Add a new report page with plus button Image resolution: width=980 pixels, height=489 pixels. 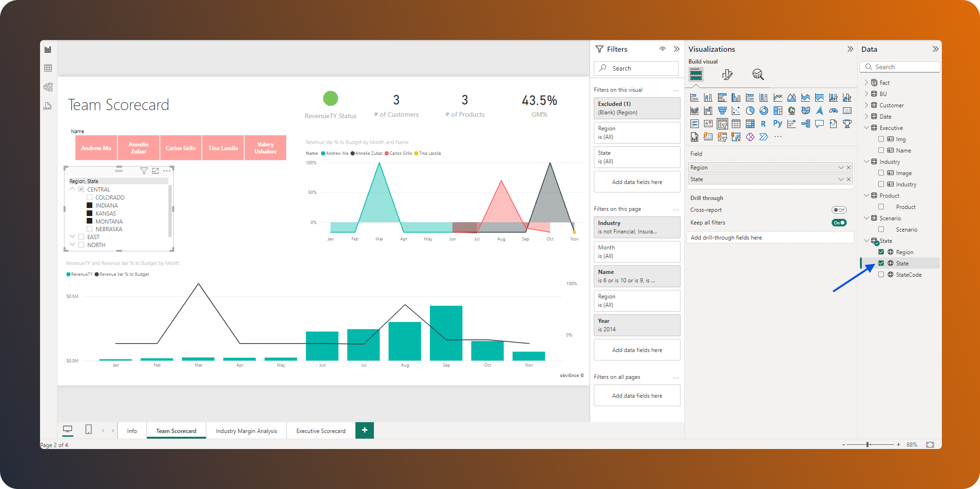[x=364, y=430]
